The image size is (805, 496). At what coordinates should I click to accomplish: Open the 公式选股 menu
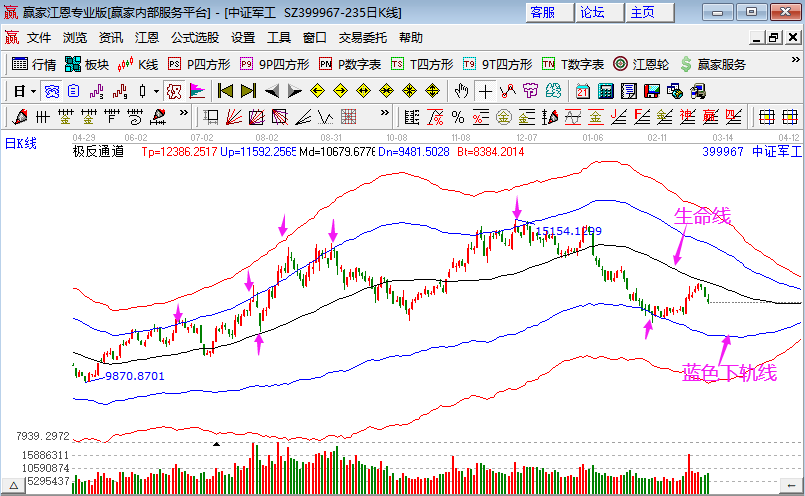point(195,37)
